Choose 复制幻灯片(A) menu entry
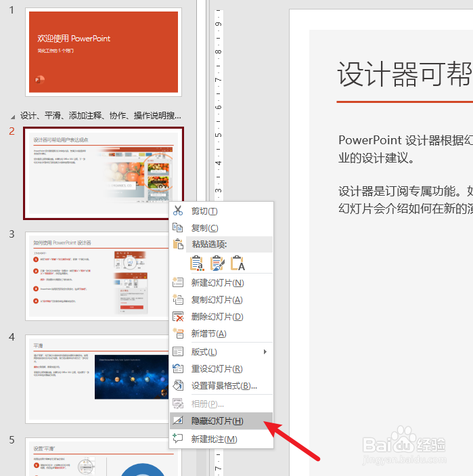 pos(221,300)
